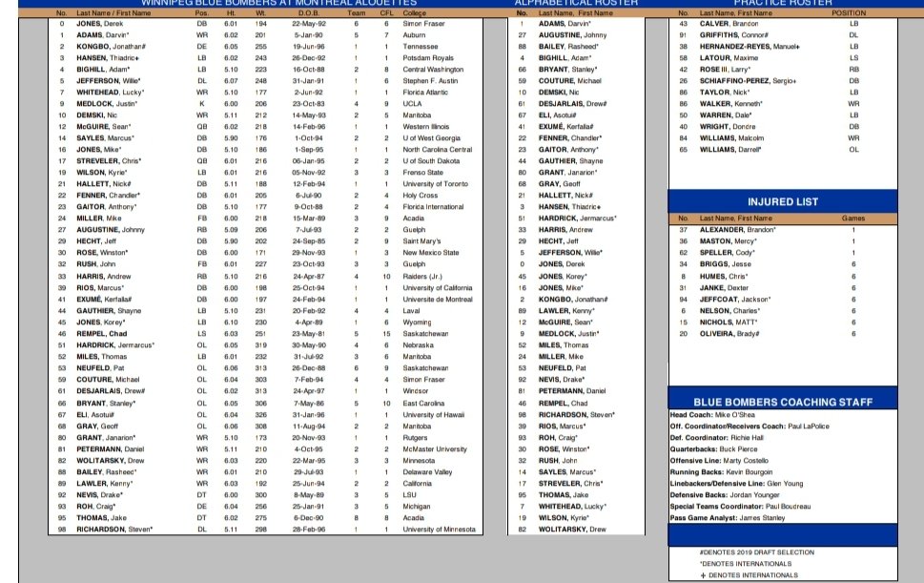This screenshot has width=924, height=583.
Task: Select 'REMPEL, Chad' in numerical roster
Action: (x=101, y=334)
